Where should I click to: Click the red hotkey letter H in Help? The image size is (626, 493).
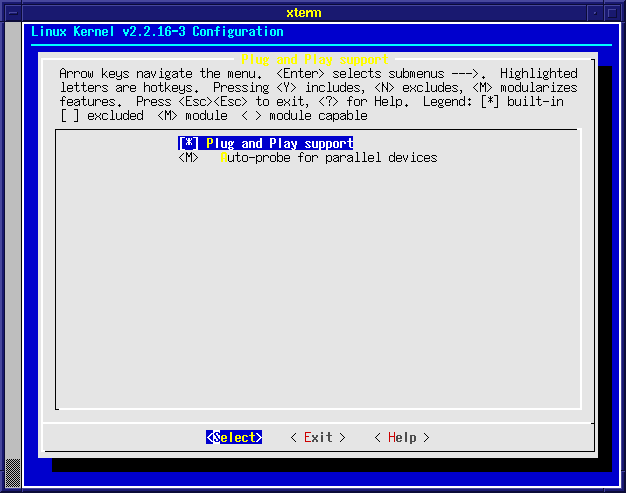[391, 438]
